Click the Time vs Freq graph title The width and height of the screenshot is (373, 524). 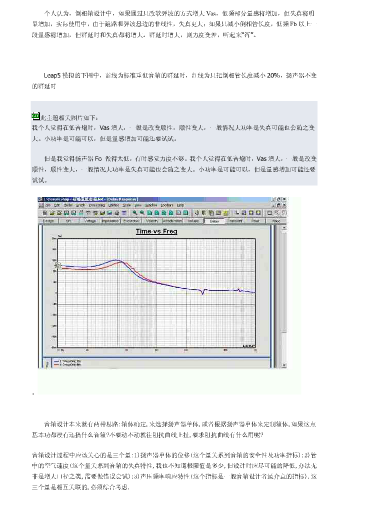[x=156, y=231]
